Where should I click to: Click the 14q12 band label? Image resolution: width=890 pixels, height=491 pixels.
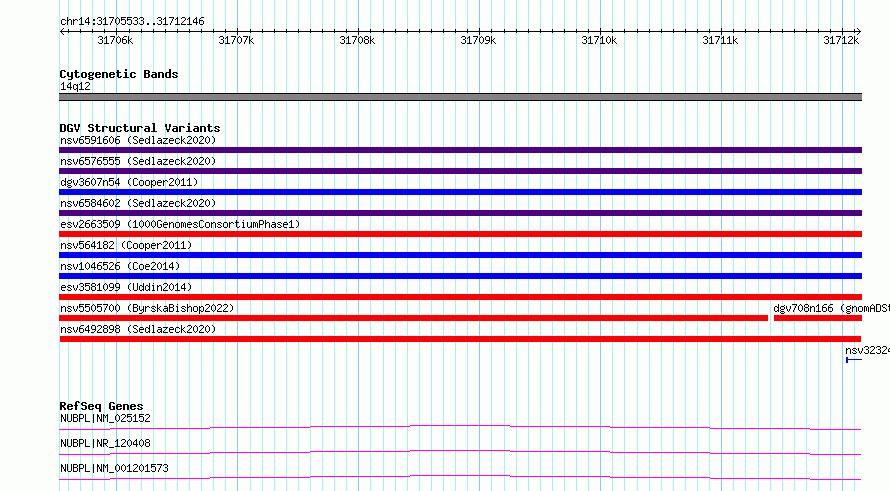(75, 86)
